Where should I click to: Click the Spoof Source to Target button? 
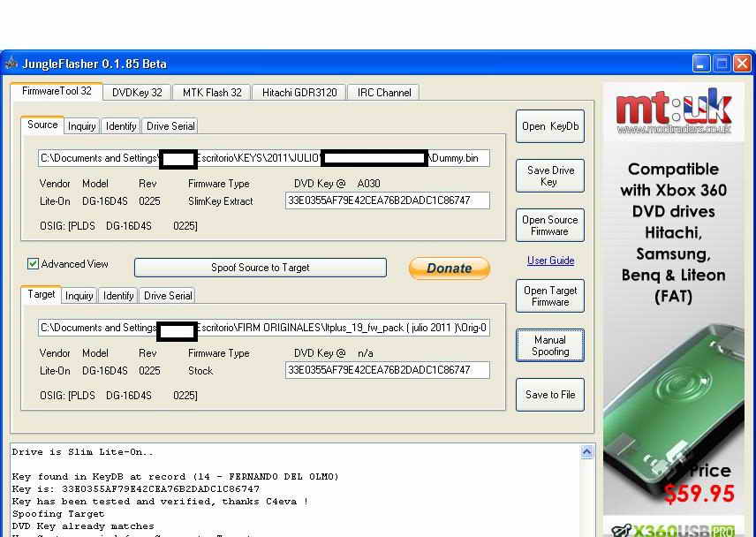coord(261,268)
